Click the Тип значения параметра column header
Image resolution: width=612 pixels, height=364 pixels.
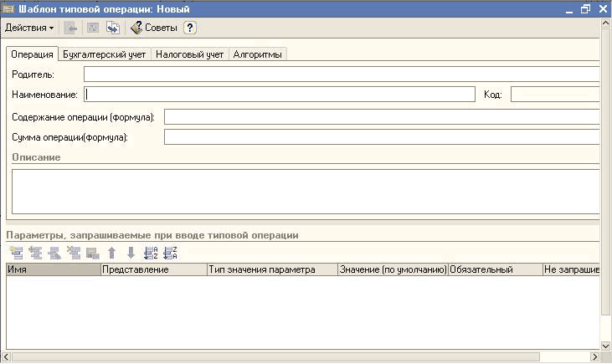(271, 270)
